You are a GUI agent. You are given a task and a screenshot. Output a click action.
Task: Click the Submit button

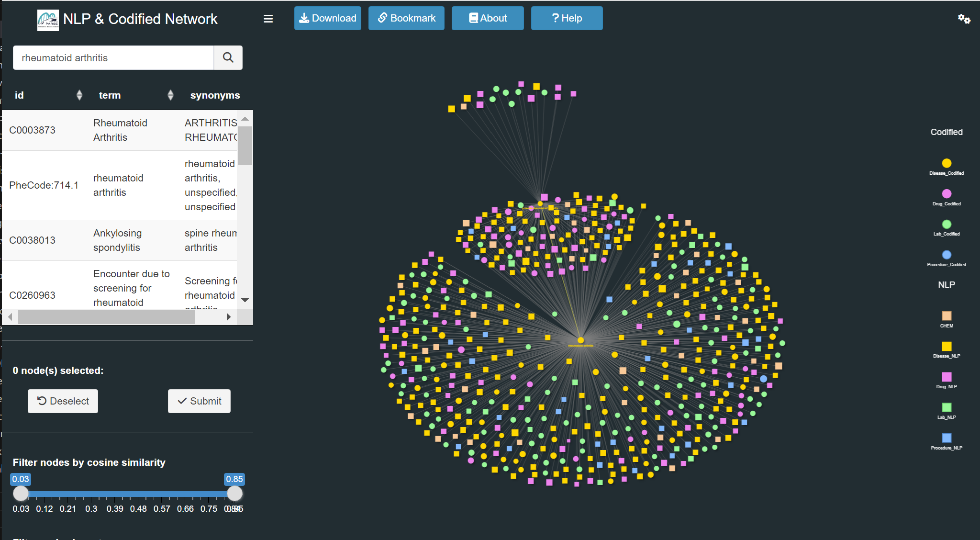pos(199,401)
